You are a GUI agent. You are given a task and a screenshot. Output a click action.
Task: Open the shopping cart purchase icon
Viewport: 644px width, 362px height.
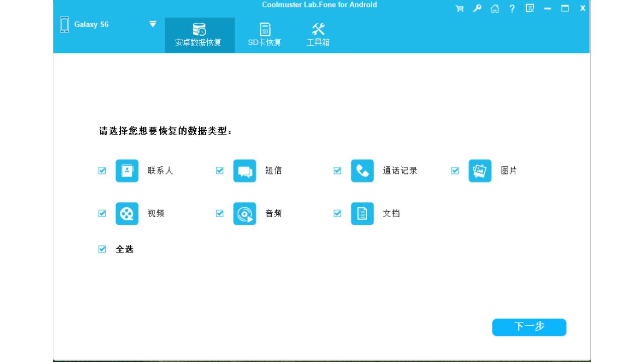tap(459, 8)
